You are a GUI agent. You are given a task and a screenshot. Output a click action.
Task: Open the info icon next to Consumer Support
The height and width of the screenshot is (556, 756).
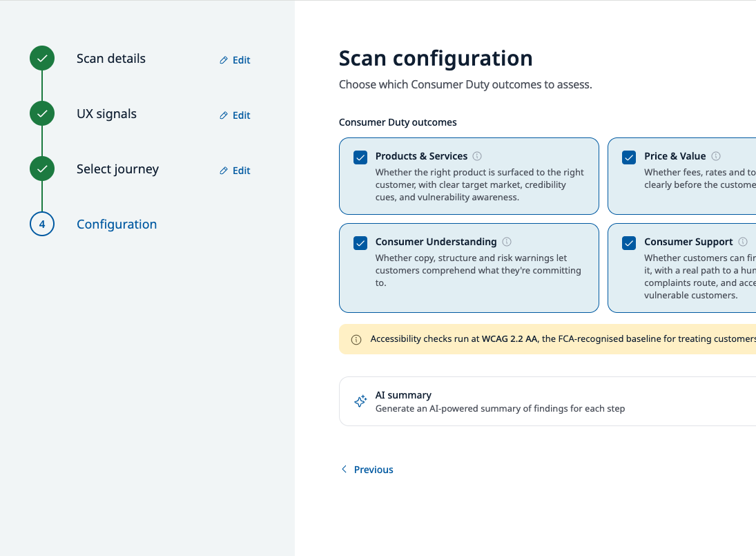(743, 242)
